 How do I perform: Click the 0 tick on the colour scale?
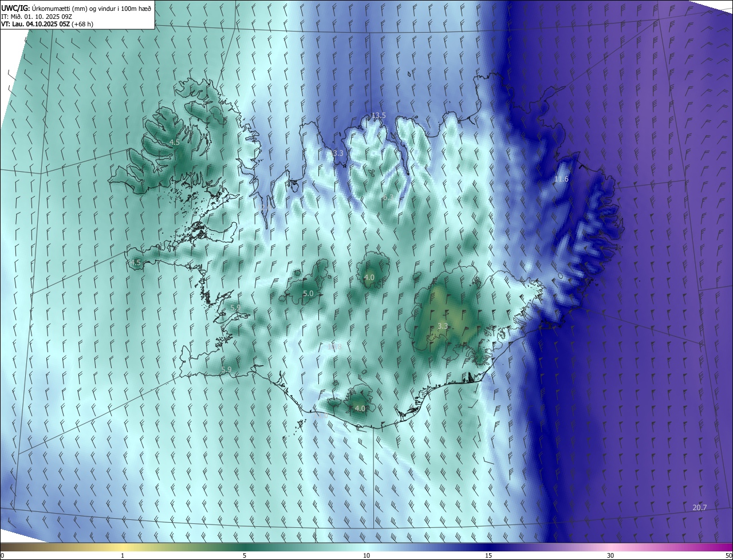click(x=2, y=555)
